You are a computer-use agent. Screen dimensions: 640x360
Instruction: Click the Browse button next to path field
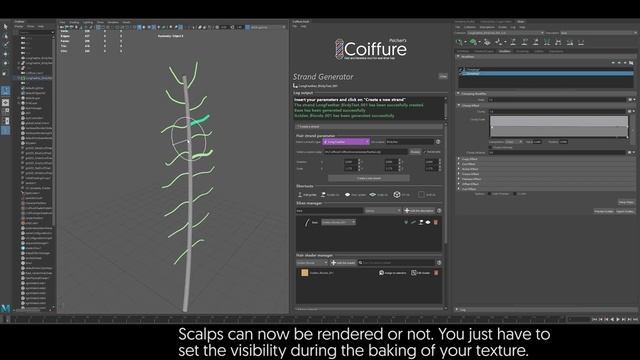coord(415,152)
